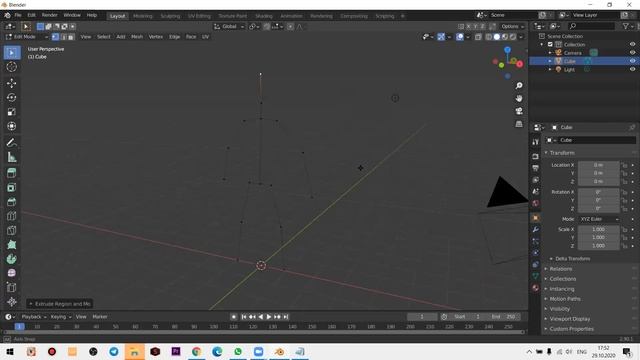Click the zoom view magnifier icon
This screenshot has width=640, height=360.
(519, 85)
